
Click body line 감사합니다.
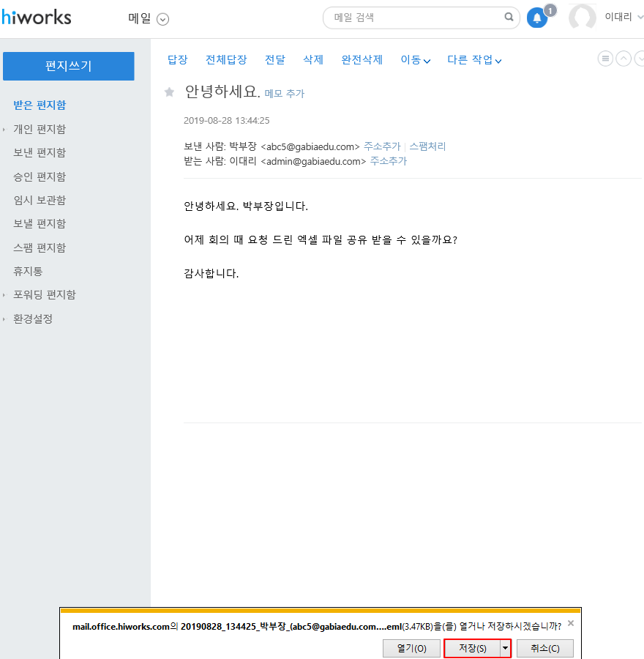click(x=211, y=273)
